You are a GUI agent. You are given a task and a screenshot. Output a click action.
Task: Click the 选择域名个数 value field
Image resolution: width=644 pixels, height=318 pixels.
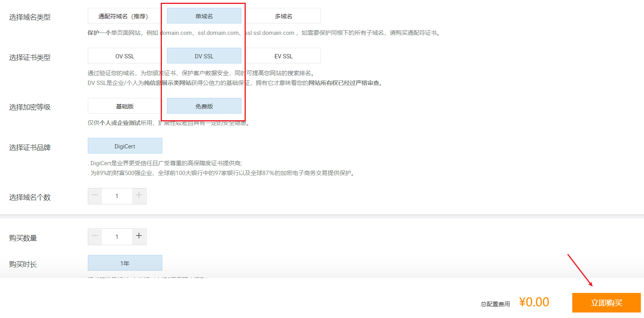tap(117, 196)
